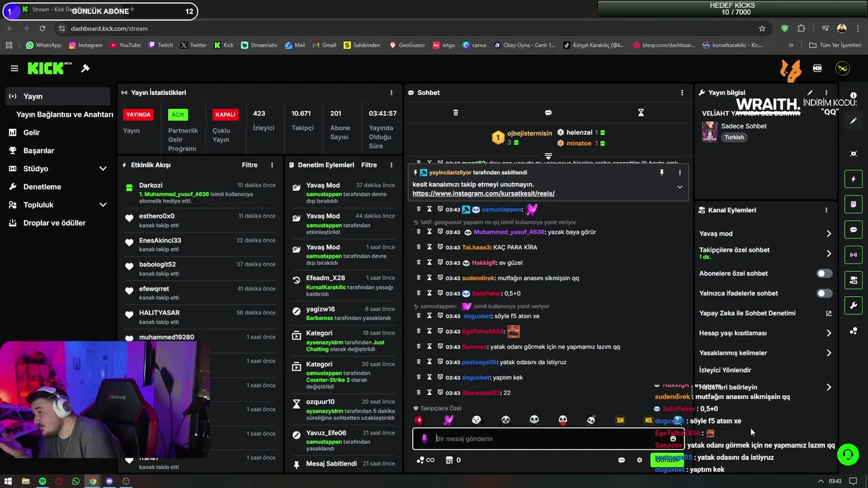Open the Streamlabs bookmark
This screenshot has height=488, width=868.
coord(258,45)
